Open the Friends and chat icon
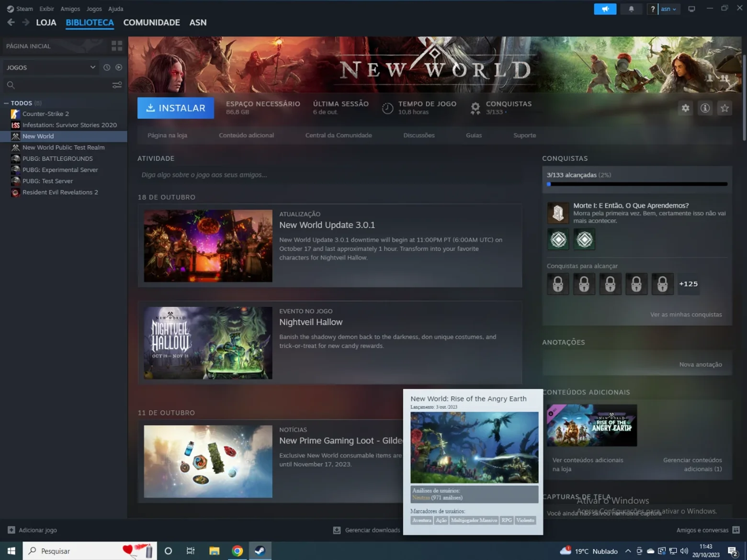Image resolution: width=747 pixels, height=560 pixels. pos(736,530)
